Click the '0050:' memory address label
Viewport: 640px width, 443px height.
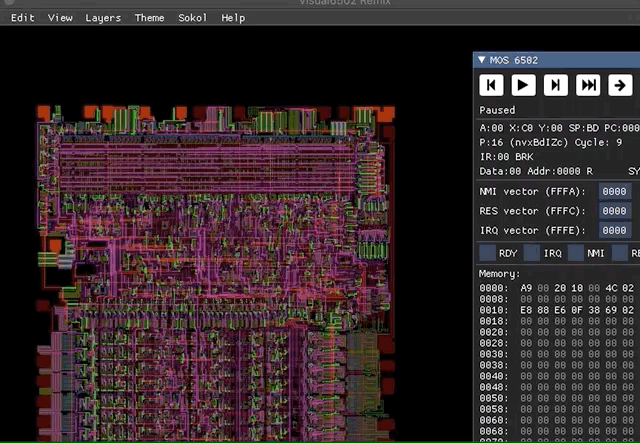pyautogui.click(x=494, y=398)
